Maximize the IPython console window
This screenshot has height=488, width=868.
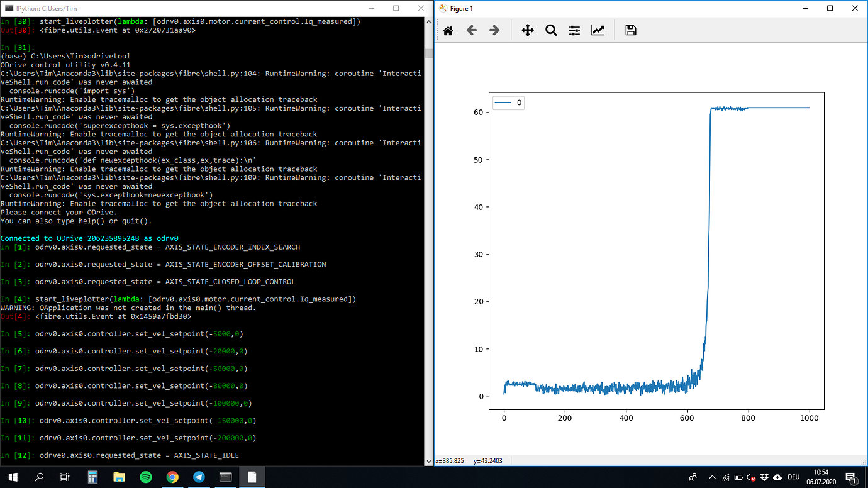tap(396, 8)
